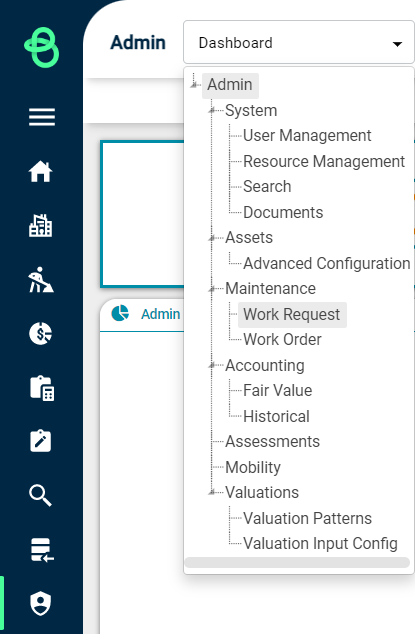This screenshot has width=415, height=634.
Task: Click the clipboard calculator icon in sidebar
Action: tap(42, 388)
